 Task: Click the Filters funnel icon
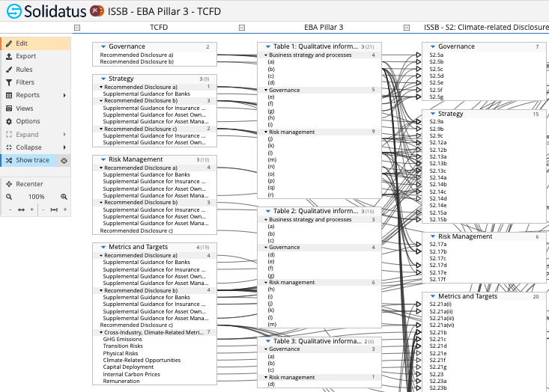pos(9,82)
